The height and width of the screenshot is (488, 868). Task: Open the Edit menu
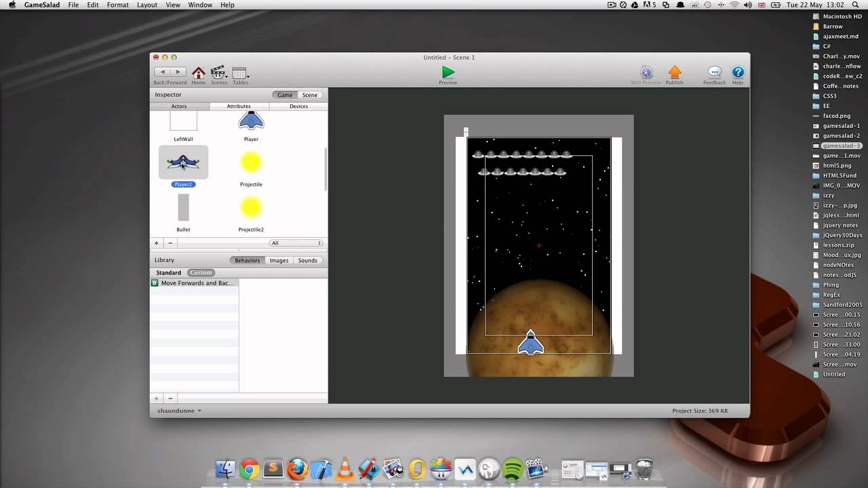coord(93,5)
